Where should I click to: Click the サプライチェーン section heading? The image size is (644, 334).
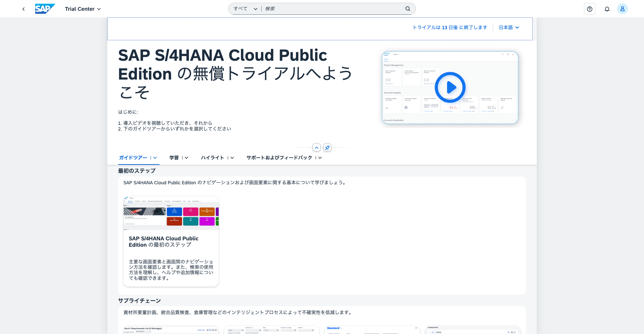pos(140,301)
